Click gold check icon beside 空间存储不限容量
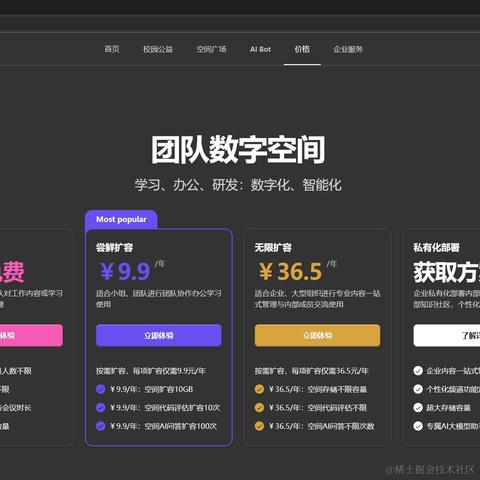The height and width of the screenshot is (480, 480). point(259,389)
